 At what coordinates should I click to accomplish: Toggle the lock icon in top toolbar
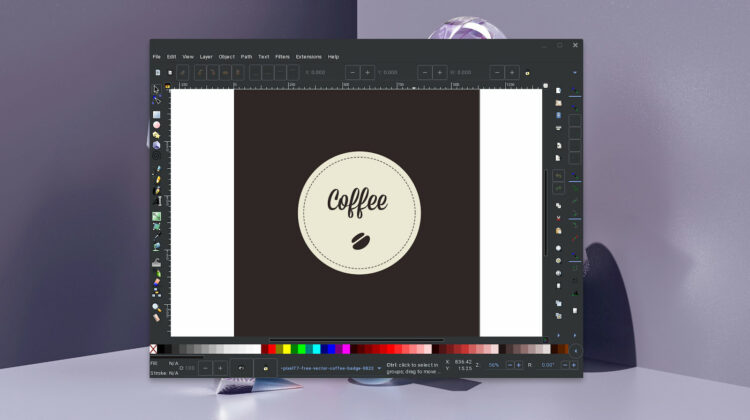coord(526,72)
